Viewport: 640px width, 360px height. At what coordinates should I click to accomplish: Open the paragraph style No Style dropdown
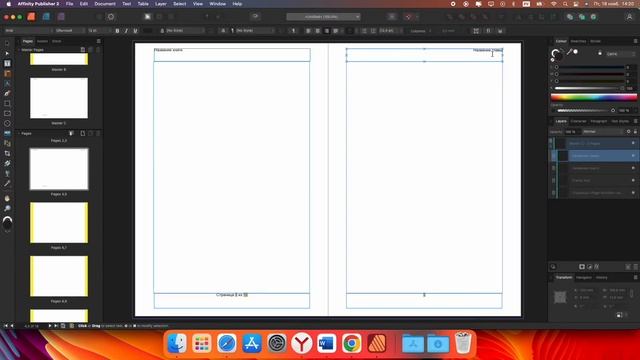pos(256,31)
